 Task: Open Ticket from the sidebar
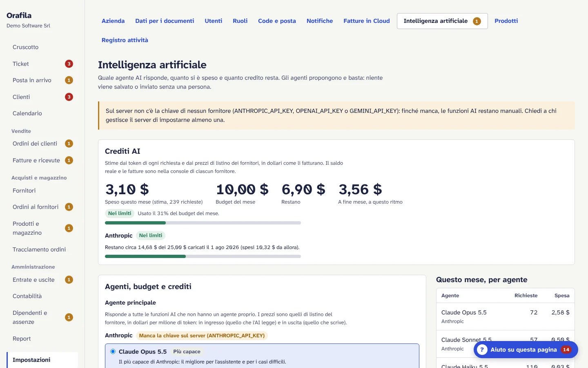click(x=42, y=64)
